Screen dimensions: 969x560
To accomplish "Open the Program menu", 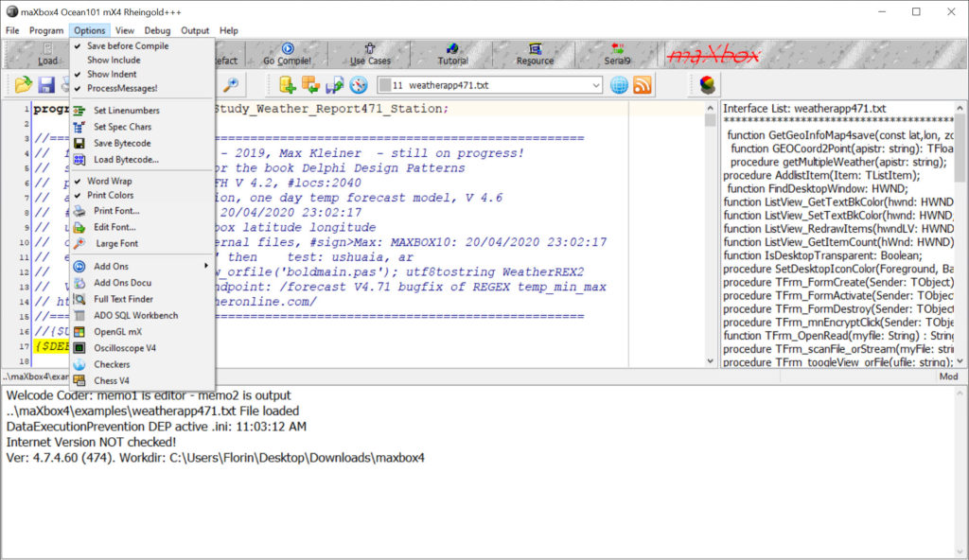I will (x=46, y=30).
